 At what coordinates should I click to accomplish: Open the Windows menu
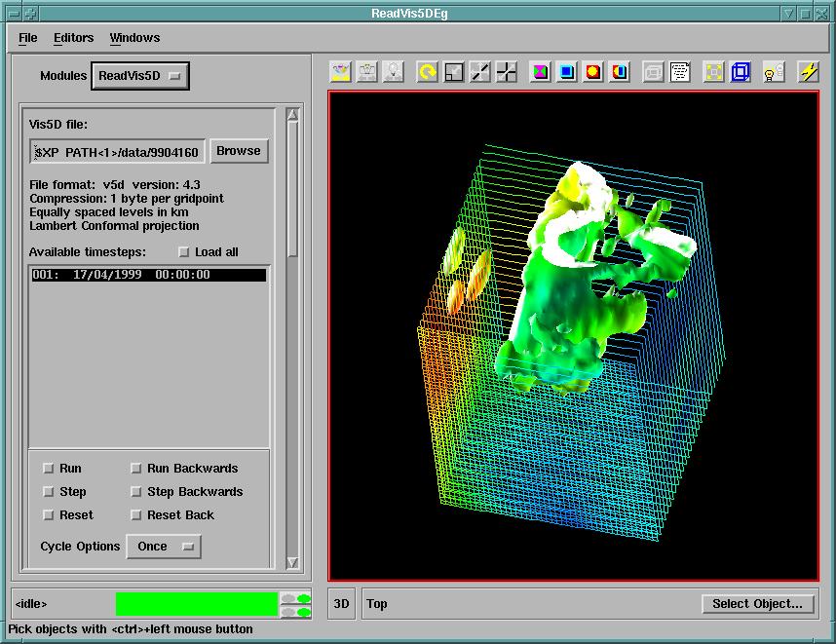134,38
